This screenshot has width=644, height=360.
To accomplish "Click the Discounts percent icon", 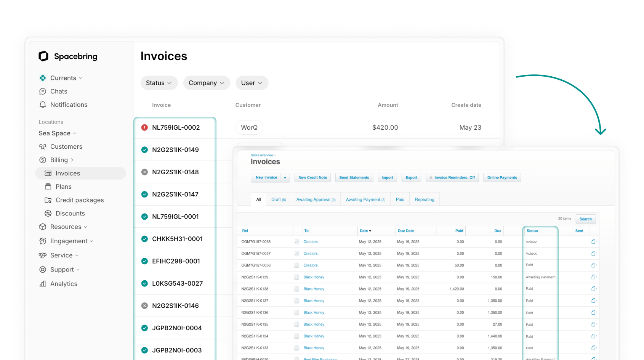I will [48, 213].
